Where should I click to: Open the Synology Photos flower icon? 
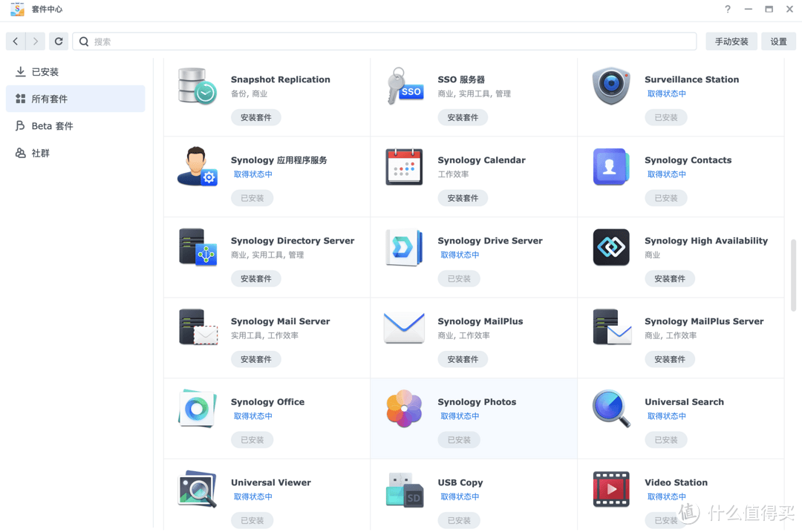[x=404, y=408]
